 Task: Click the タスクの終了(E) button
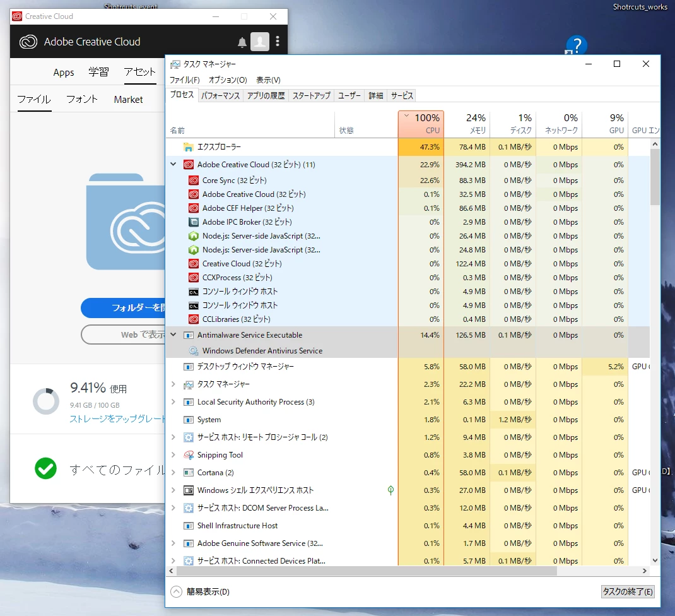coord(628,591)
